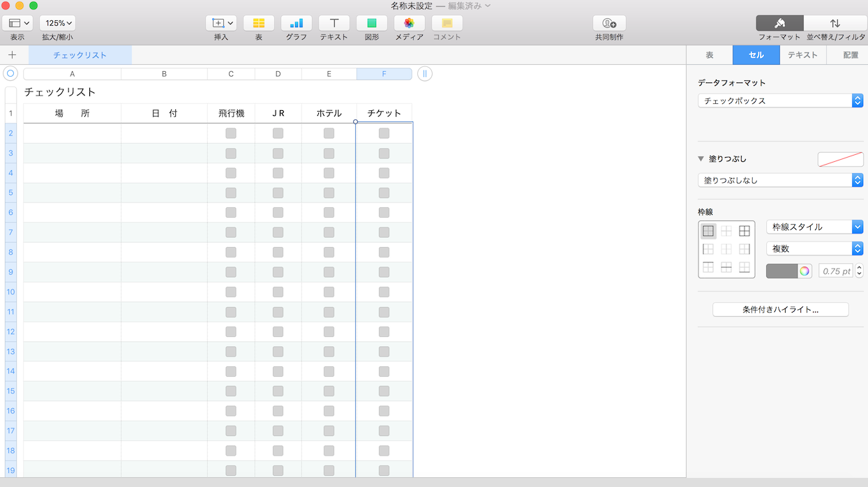Check ＪＲ checkbox in row 16
The width and height of the screenshot is (868, 487).
point(278,411)
